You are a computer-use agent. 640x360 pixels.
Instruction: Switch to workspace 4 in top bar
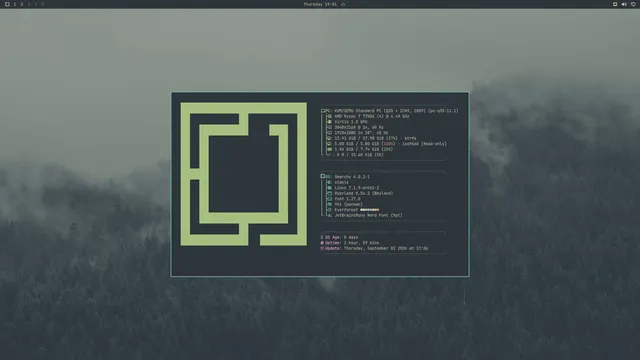pyautogui.click(x=36, y=4)
